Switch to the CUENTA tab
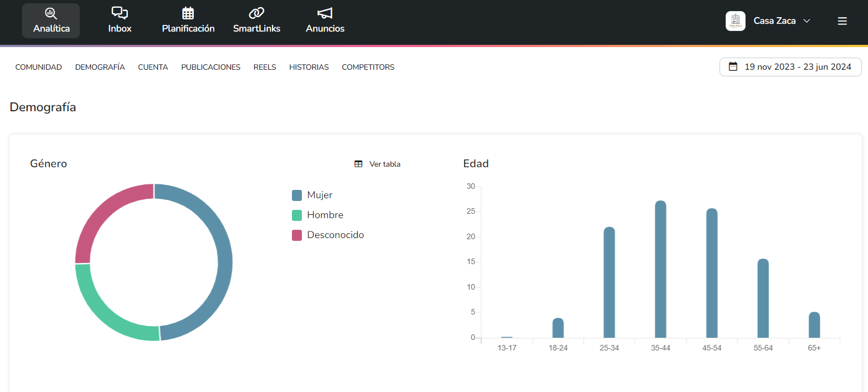Screen dimensions: 868x392 coord(153,67)
